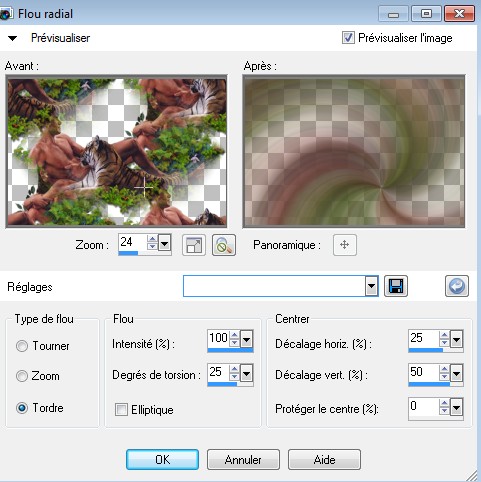This screenshot has height=482, width=481.
Task: Reset settings with the blue arrow icon
Action: 457,286
